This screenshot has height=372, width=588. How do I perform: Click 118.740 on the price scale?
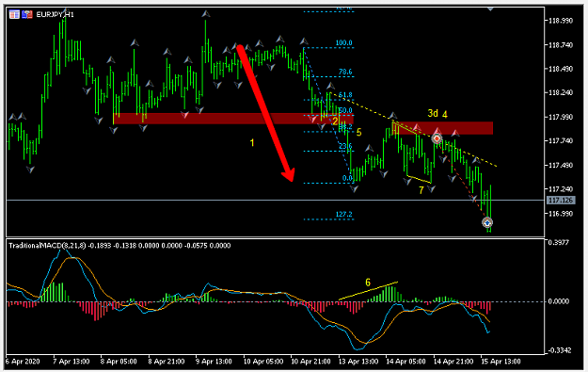tap(561, 44)
